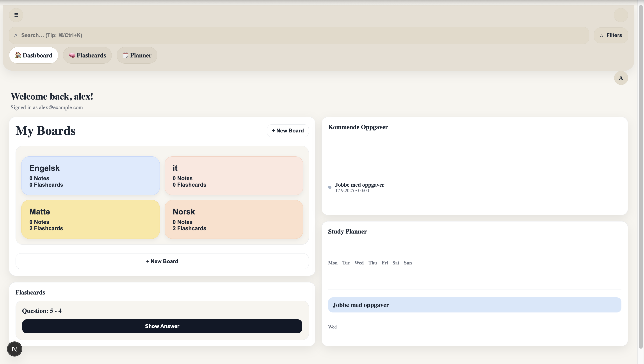The width and height of the screenshot is (644, 364).
Task: Click the round button at top right
Action: [621, 15]
